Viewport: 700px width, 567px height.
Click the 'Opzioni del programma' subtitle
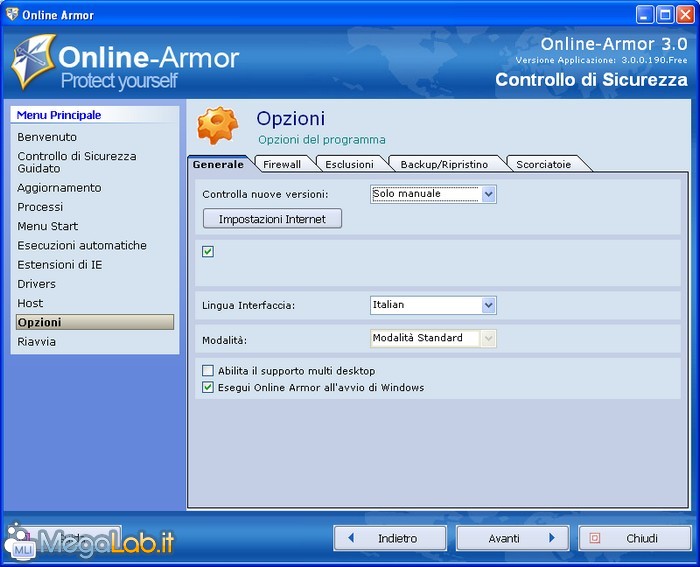pyautogui.click(x=321, y=140)
